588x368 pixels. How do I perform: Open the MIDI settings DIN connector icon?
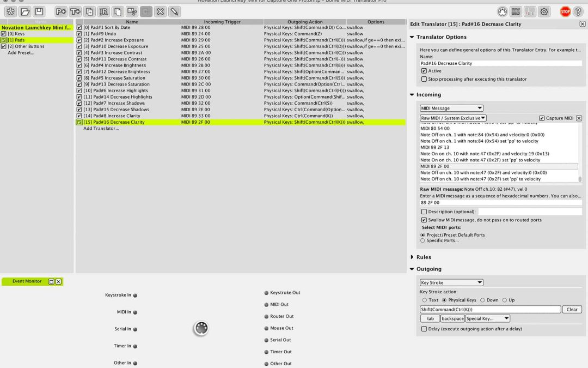tap(503, 11)
